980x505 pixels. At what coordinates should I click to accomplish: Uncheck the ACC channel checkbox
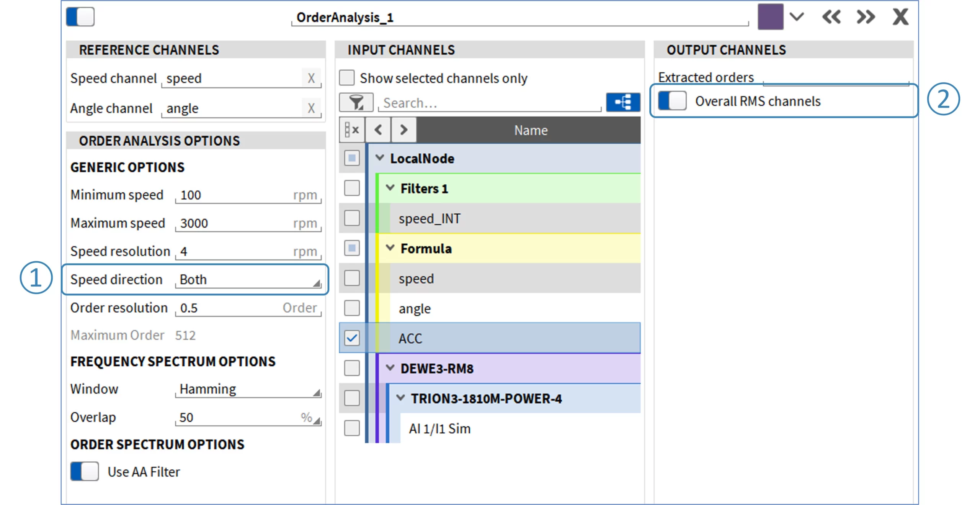point(351,338)
